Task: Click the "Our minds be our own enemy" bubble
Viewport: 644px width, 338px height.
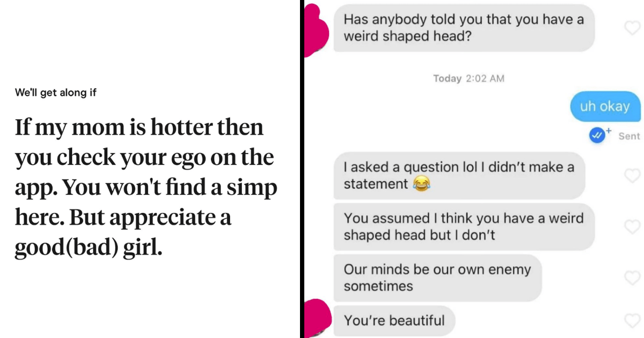Action: [437, 277]
